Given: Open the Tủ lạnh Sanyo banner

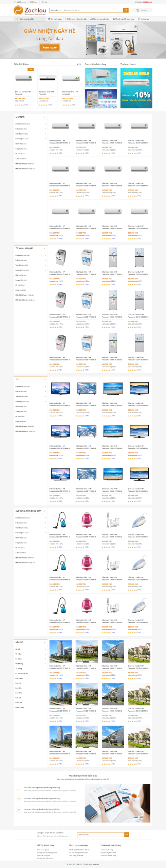Looking at the screenshot, I should click(x=100, y=99).
